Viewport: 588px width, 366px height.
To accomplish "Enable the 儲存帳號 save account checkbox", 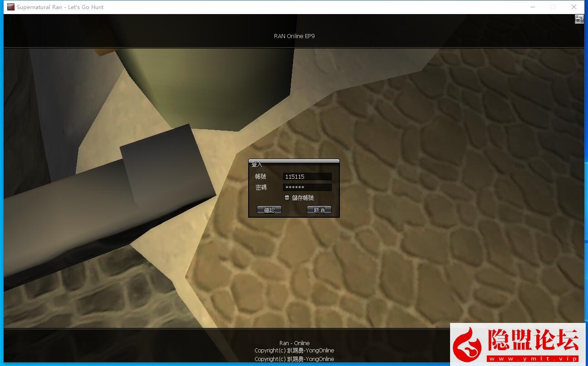I will (x=287, y=198).
